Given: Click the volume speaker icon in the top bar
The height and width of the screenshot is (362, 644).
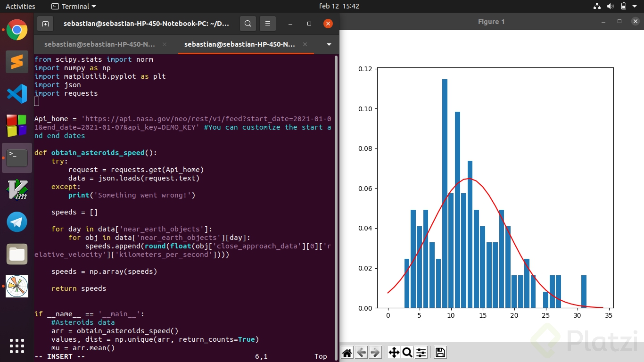Looking at the screenshot, I should point(610,6).
